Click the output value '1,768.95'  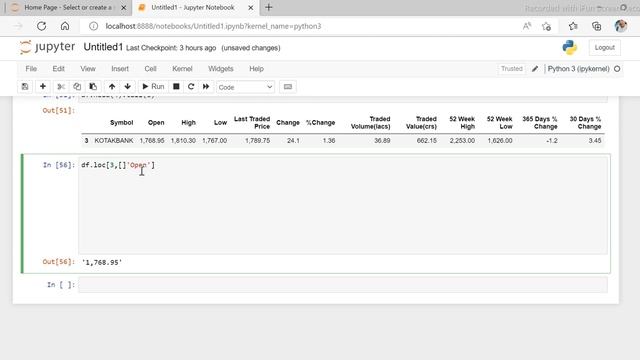[x=102, y=262]
